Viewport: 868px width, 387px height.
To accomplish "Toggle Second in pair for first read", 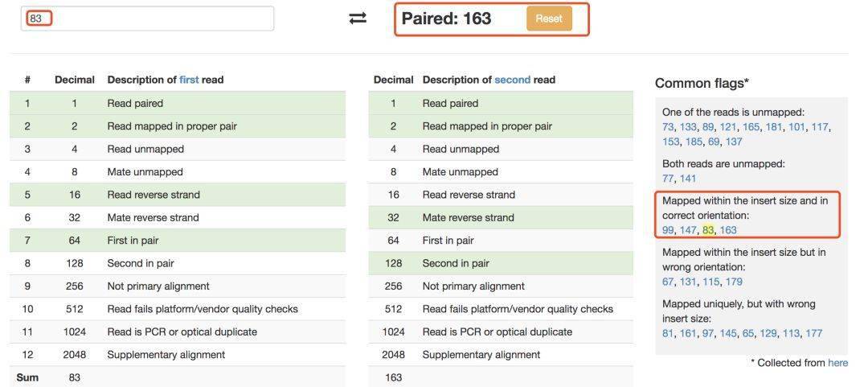I will [x=178, y=263].
